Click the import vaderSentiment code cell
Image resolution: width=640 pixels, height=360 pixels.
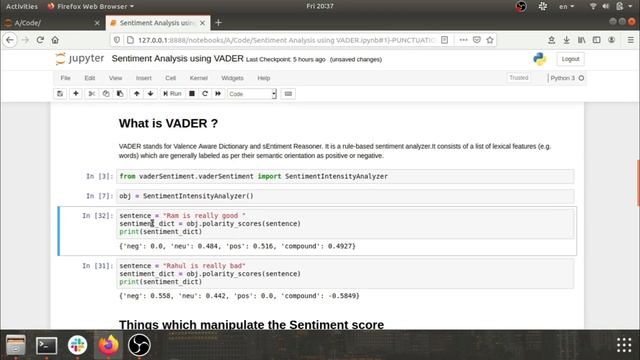pos(345,176)
